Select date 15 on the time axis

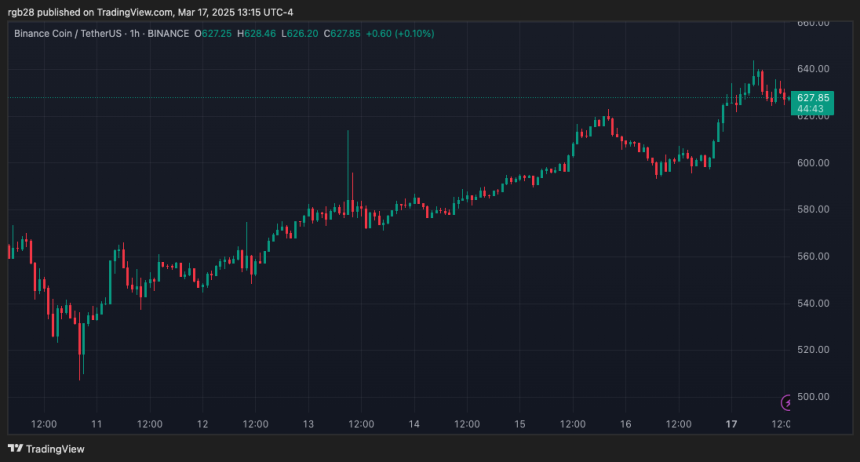coord(520,425)
